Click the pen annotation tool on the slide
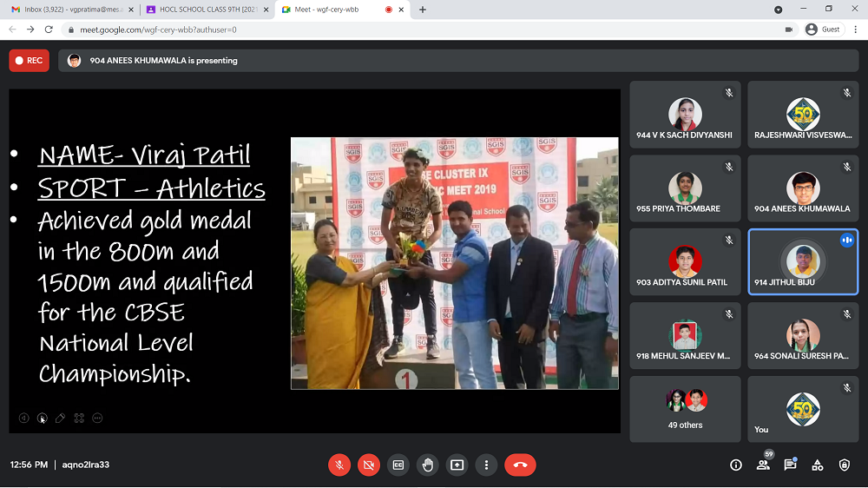 click(x=60, y=418)
